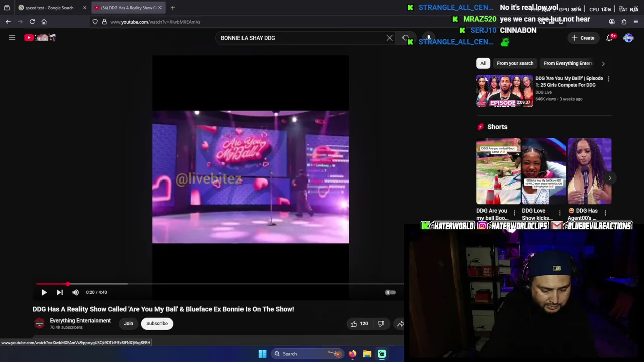Screen dimensions: 644x362
Task: Close the DDG YouTube tab
Action: [x=159, y=8]
